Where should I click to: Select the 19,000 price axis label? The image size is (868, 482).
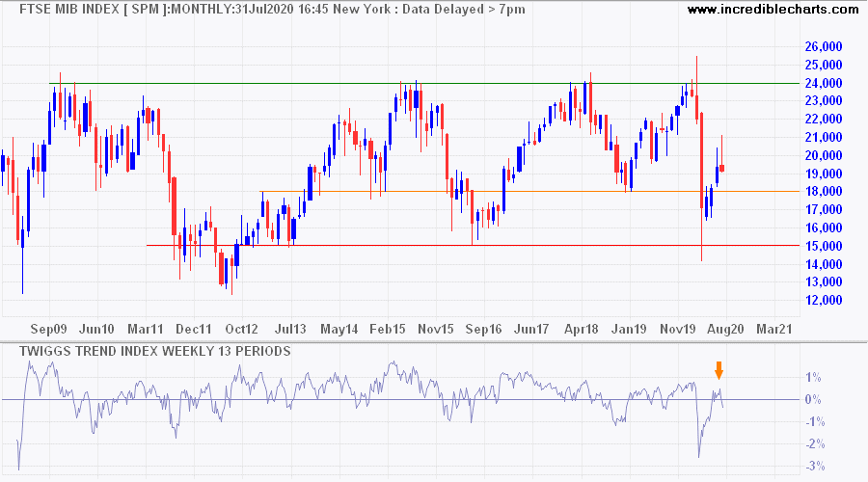(x=824, y=174)
